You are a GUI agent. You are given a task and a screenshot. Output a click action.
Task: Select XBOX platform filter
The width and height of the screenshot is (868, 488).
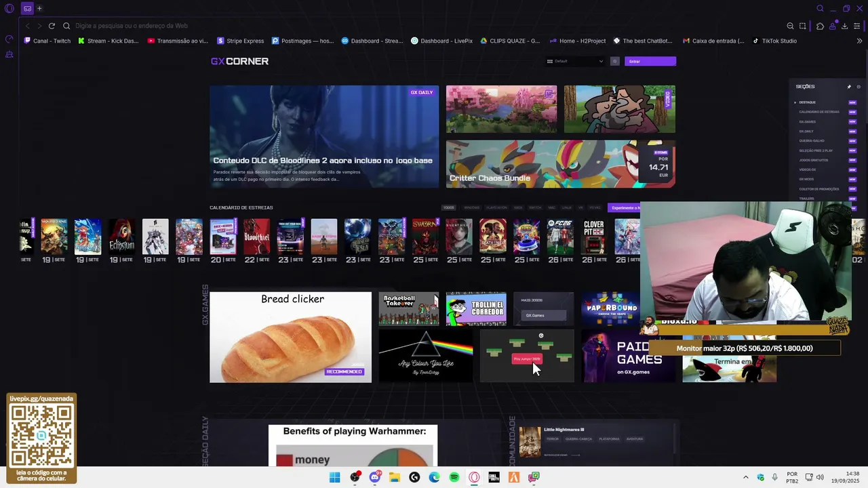click(x=518, y=207)
